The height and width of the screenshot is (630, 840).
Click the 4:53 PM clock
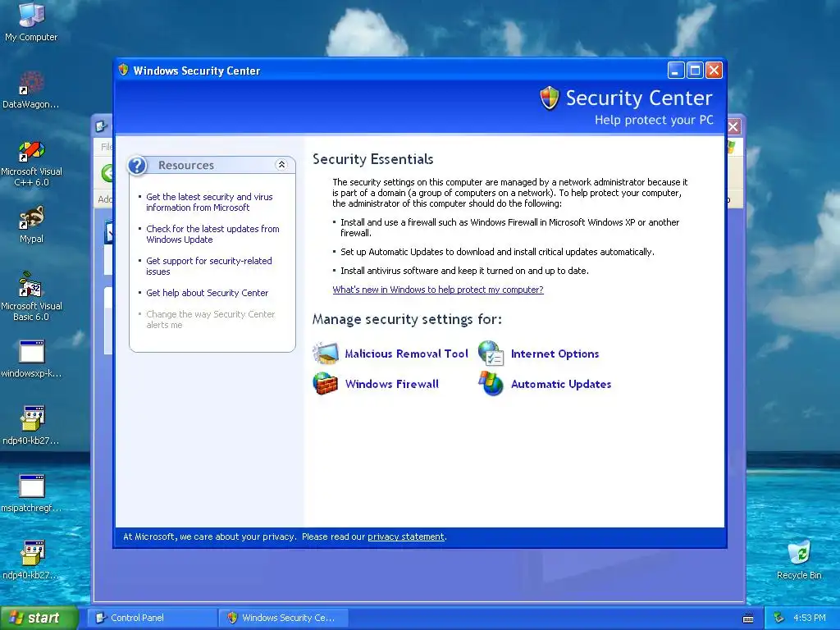(x=810, y=618)
